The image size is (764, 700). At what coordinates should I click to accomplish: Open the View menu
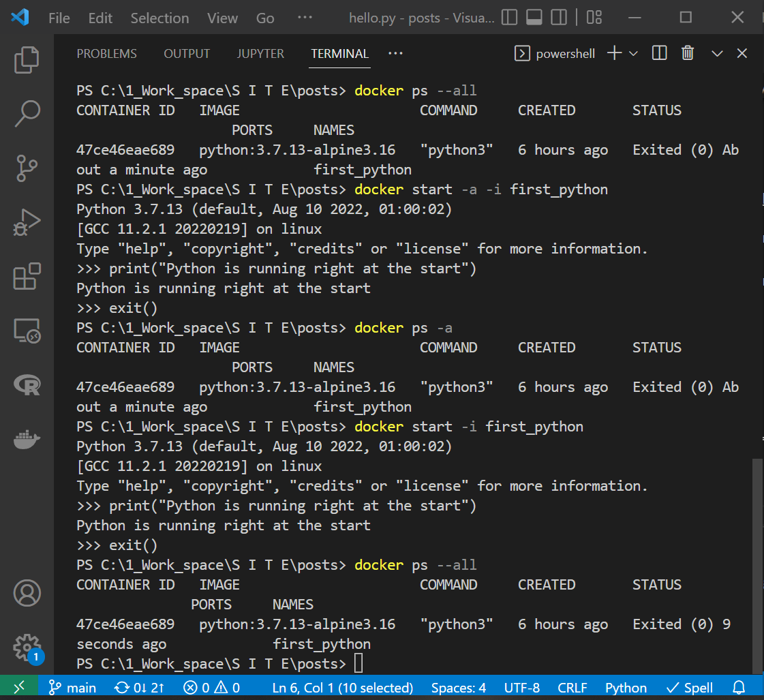(x=222, y=18)
